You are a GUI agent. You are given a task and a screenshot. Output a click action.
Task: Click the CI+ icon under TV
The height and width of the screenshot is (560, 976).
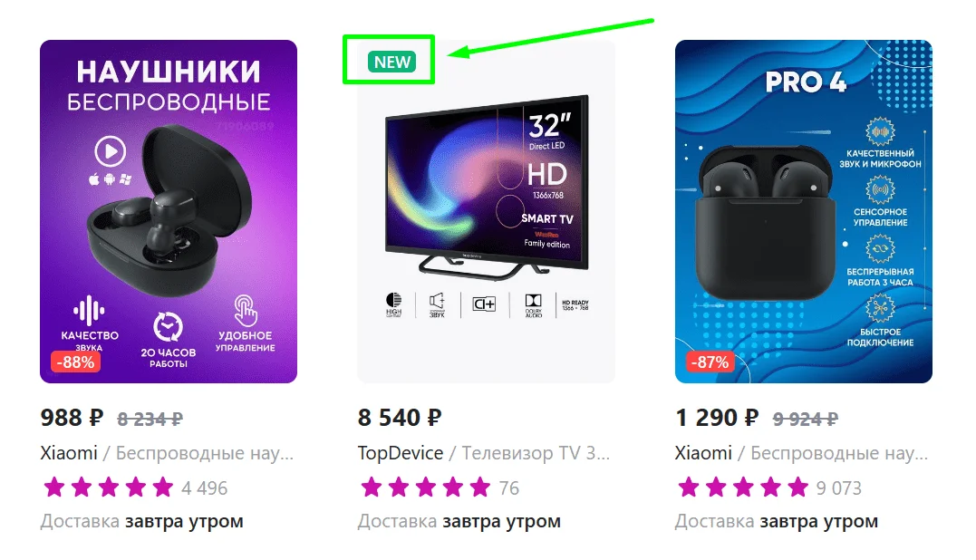[x=484, y=304]
